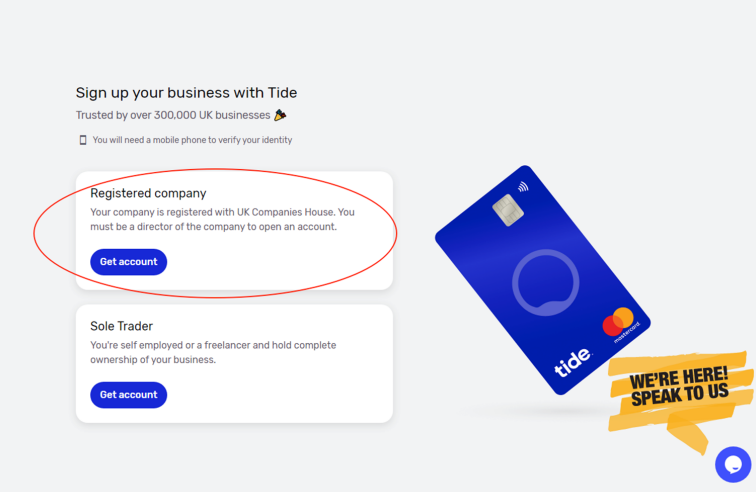The height and width of the screenshot is (492, 756).
Task: Click the blue Tide card image
Action: coord(543,280)
